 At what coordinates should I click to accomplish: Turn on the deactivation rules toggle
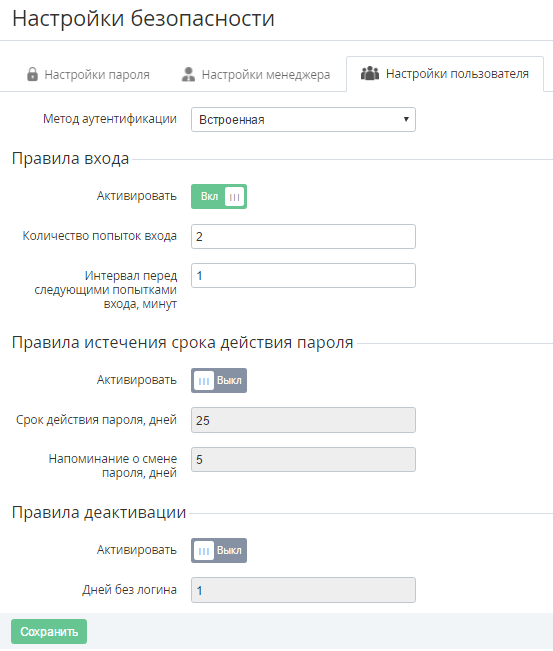tap(219, 551)
